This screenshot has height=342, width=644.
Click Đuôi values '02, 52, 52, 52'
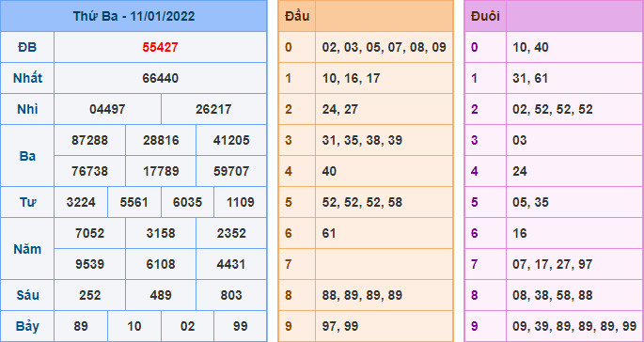553,109
